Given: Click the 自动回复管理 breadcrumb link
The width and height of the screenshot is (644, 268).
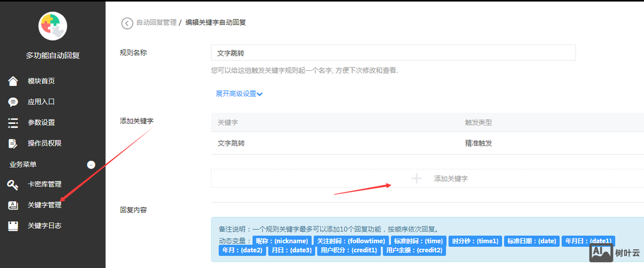Looking at the screenshot, I should (156, 23).
